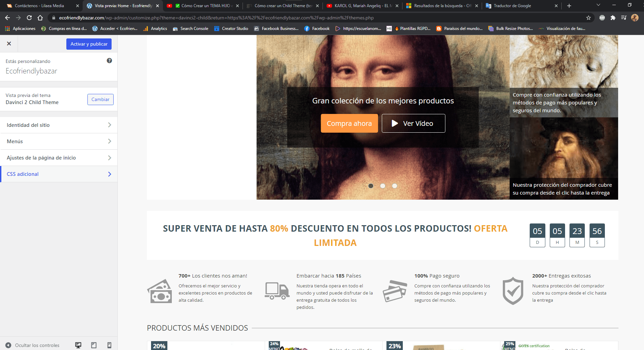This screenshot has height=350, width=644.
Task: Switch to Cómo crear un Child Theme tab
Action: [283, 6]
